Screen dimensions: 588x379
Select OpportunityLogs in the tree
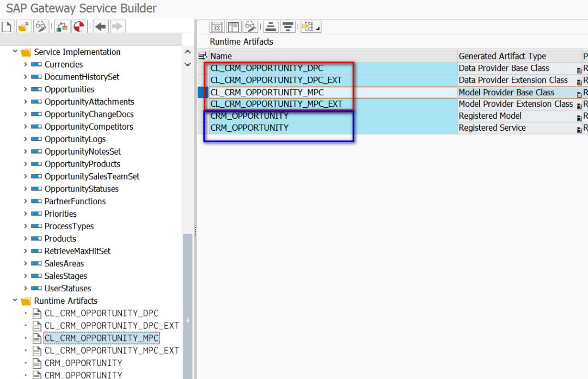(x=75, y=139)
